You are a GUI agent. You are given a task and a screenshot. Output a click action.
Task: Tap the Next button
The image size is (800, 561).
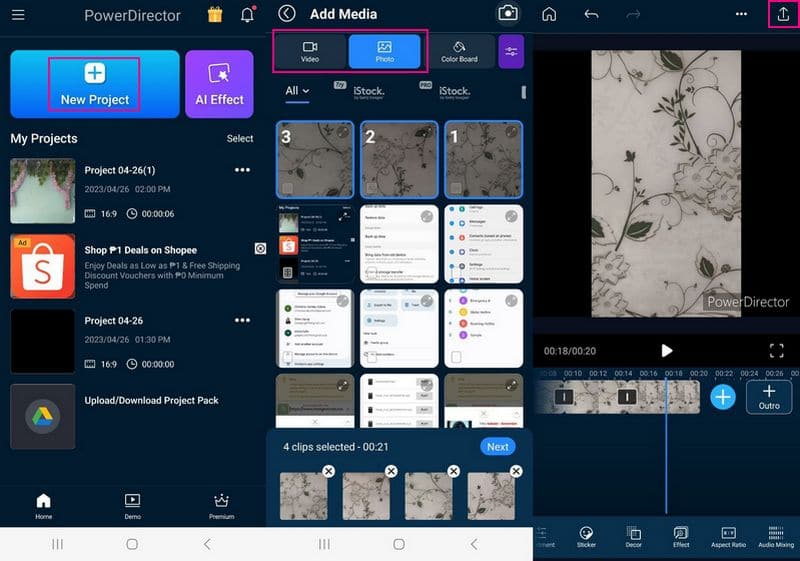[498, 447]
